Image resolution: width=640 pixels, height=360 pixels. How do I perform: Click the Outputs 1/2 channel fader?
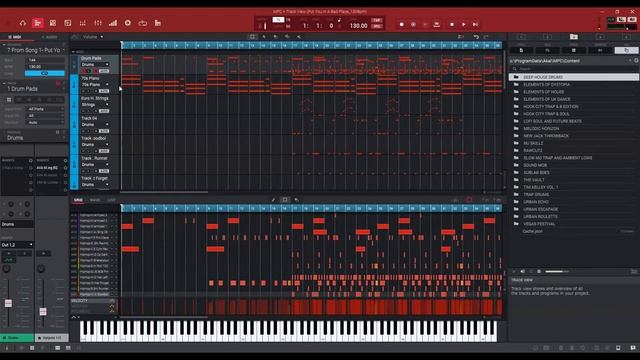pos(43,312)
